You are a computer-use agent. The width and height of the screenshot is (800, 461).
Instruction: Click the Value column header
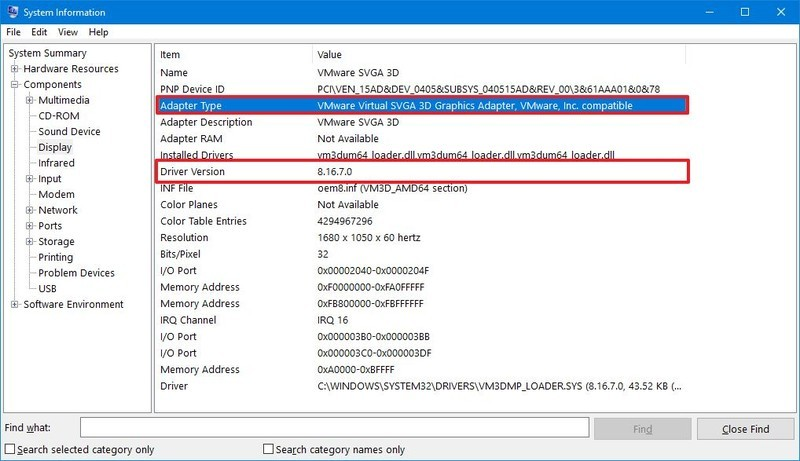(498, 55)
